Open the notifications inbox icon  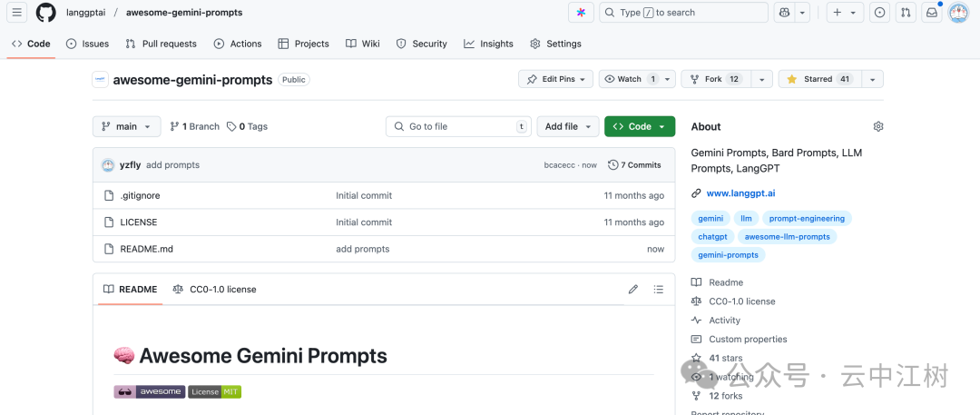tap(931, 13)
